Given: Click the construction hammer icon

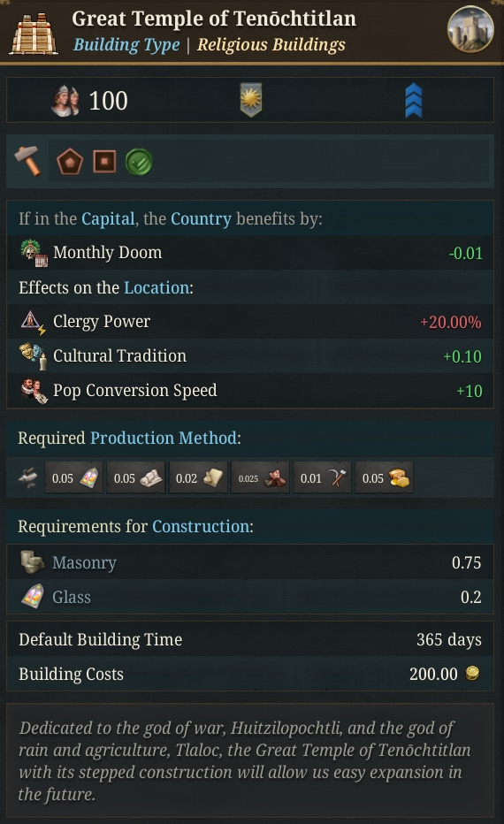Looking at the screenshot, I should click(27, 161).
